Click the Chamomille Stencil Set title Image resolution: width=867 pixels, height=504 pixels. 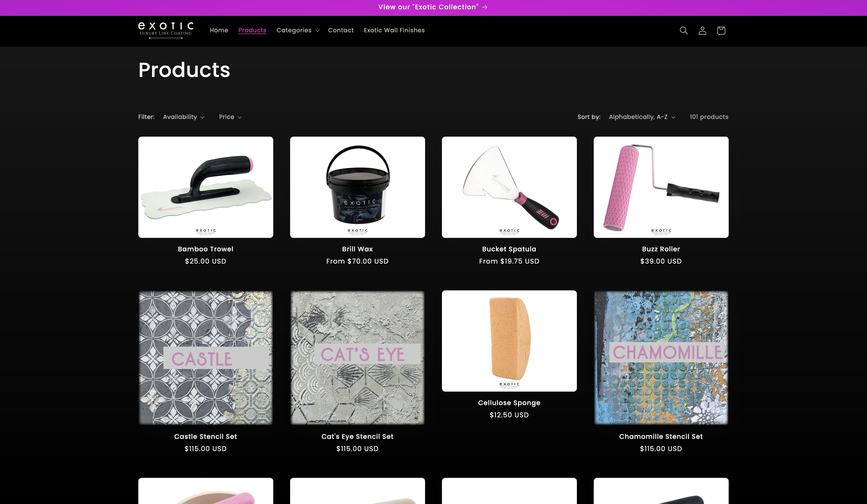click(661, 437)
